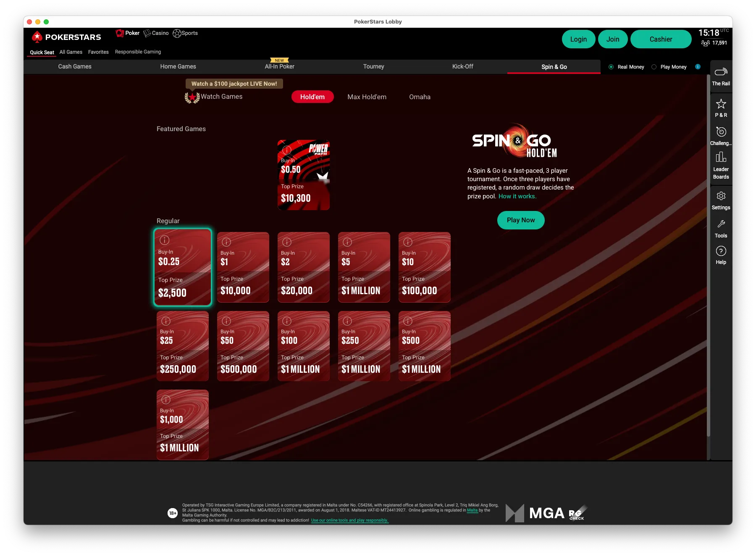This screenshot has width=756, height=556.
Task: Open the All-In Poker tab
Action: tap(280, 66)
